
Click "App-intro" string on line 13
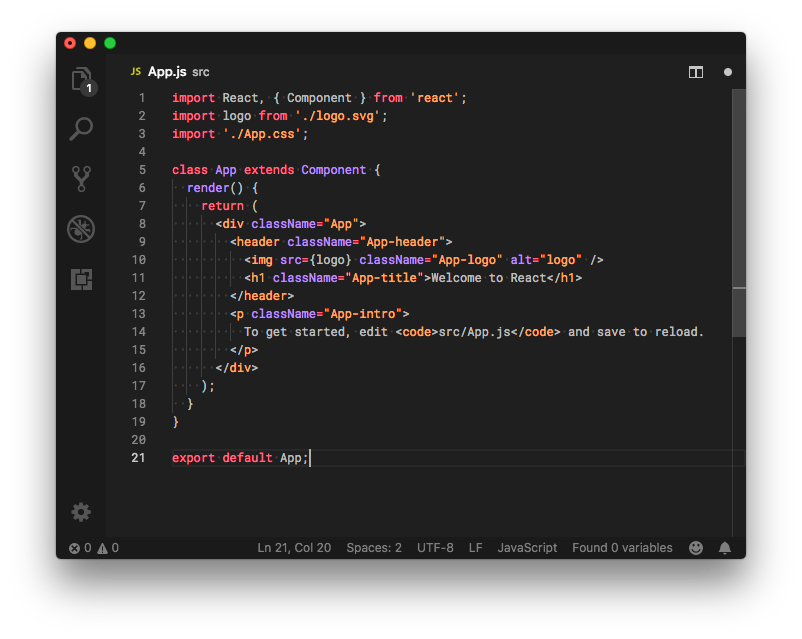tap(363, 314)
